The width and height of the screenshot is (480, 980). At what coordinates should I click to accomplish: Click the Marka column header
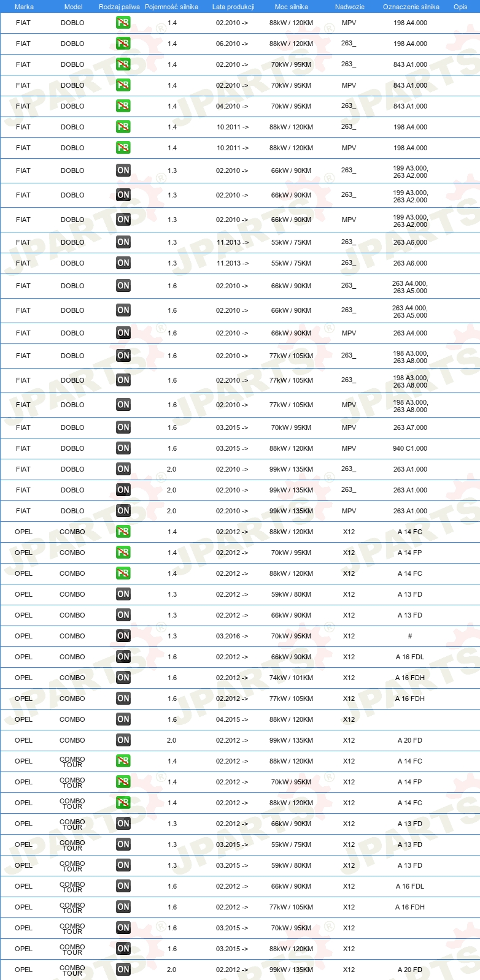[x=24, y=7]
